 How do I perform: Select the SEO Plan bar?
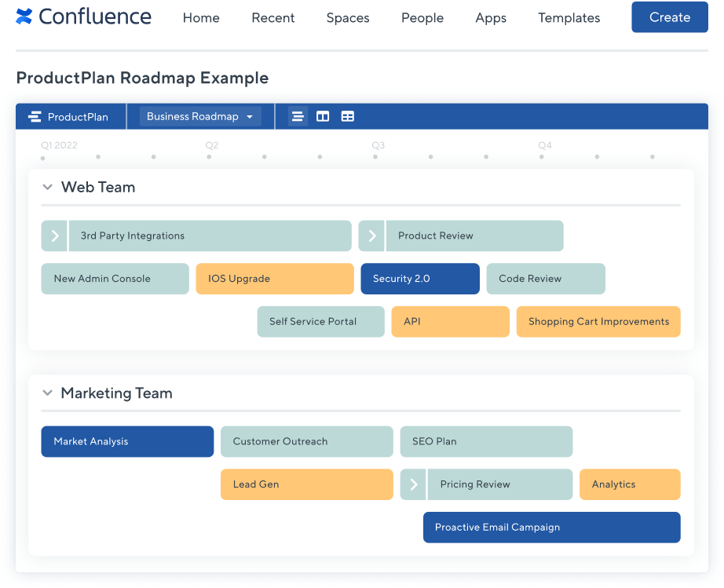click(x=486, y=442)
